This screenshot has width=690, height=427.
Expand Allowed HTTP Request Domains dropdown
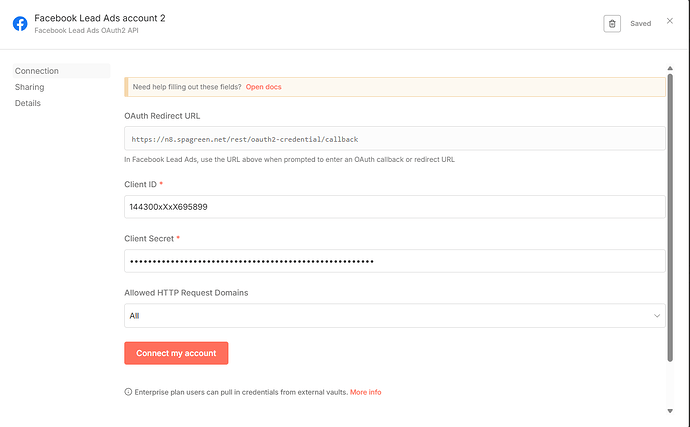coord(394,316)
